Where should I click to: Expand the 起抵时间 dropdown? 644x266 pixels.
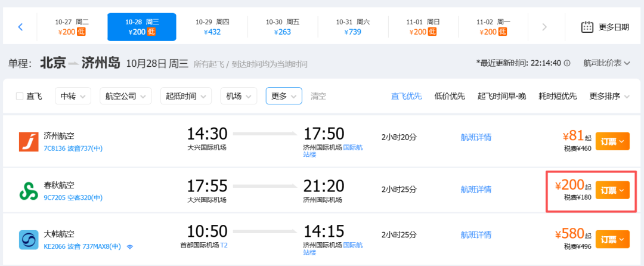pyautogui.click(x=186, y=96)
